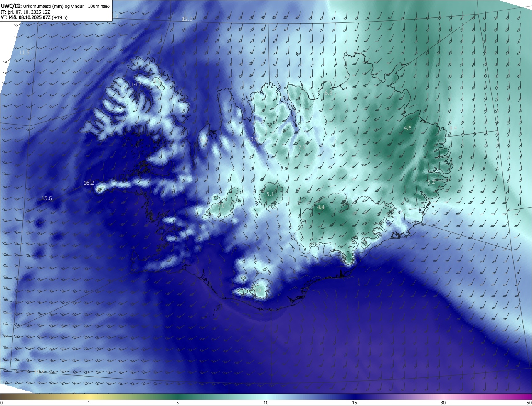This screenshot has height=406, width=532.
Task: Click the colour scale tick label 5
Action: click(x=177, y=403)
